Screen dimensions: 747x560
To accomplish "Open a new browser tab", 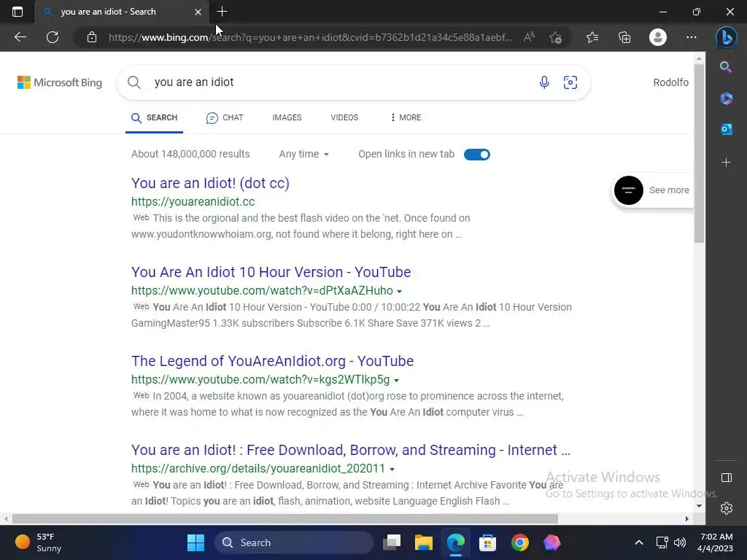I will (x=222, y=12).
